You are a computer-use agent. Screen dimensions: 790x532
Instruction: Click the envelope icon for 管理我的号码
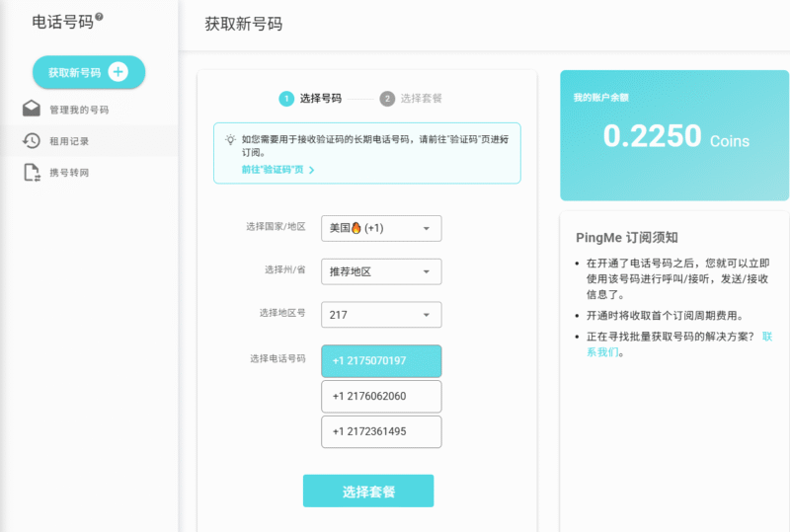coord(32,109)
